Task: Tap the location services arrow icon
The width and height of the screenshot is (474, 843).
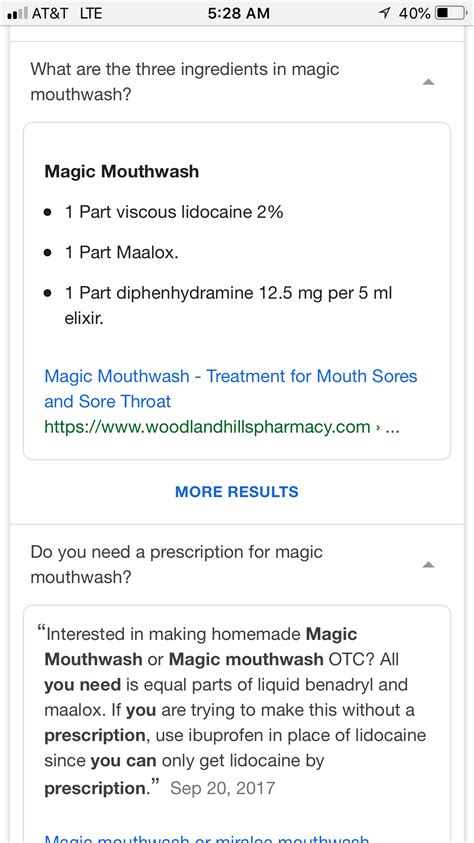Action: (x=385, y=13)
